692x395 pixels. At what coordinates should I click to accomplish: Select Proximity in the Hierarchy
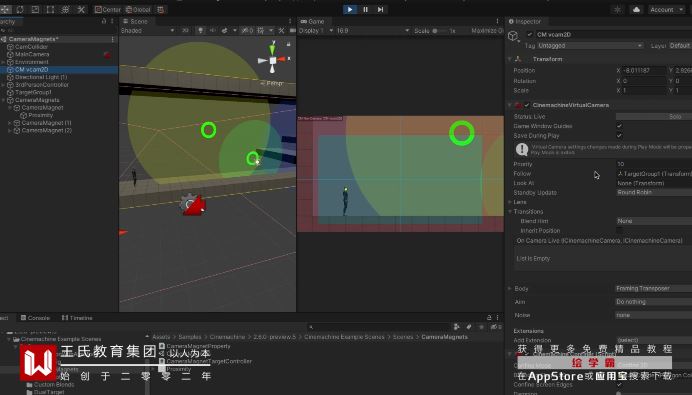pos(40,115)
